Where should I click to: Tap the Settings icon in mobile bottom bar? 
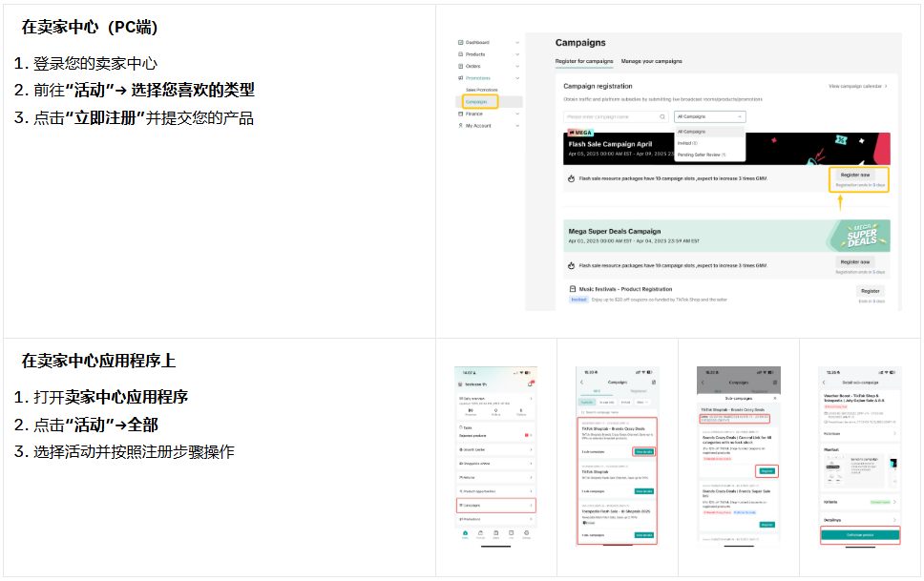click(526, 533)
